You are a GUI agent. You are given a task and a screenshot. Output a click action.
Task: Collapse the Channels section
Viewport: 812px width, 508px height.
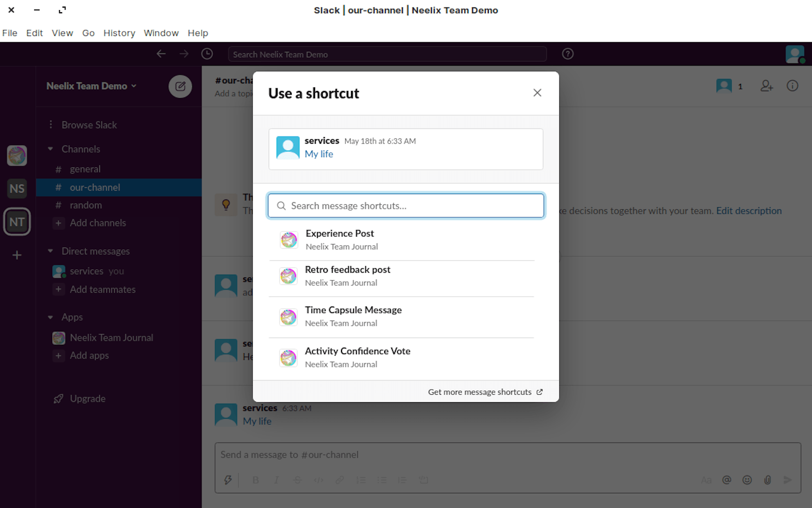[x=50, y=149]
